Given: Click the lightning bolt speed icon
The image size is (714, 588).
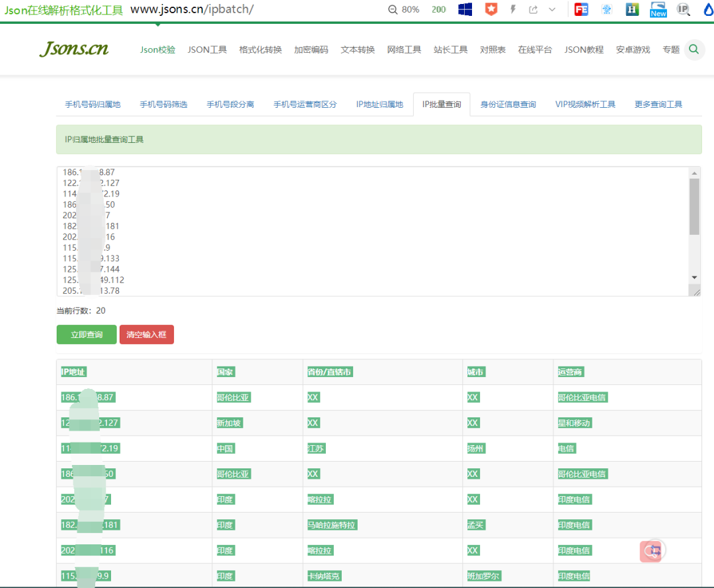Looking at the screenshot, I should (x=513, y=9).
